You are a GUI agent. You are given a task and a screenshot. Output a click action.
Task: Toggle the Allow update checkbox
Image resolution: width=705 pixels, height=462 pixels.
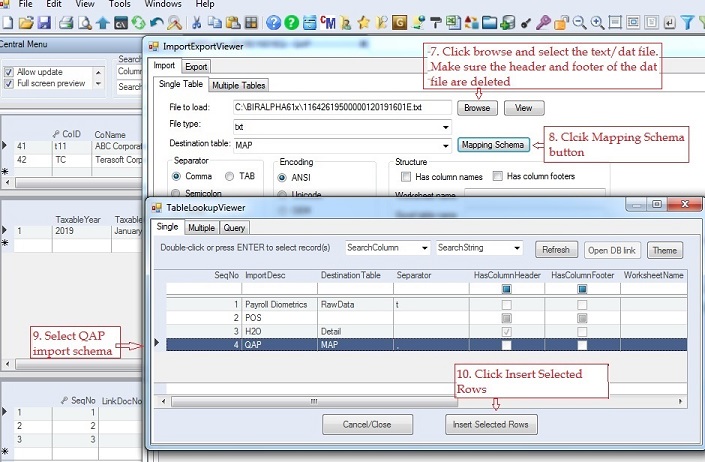pos(9,72)
